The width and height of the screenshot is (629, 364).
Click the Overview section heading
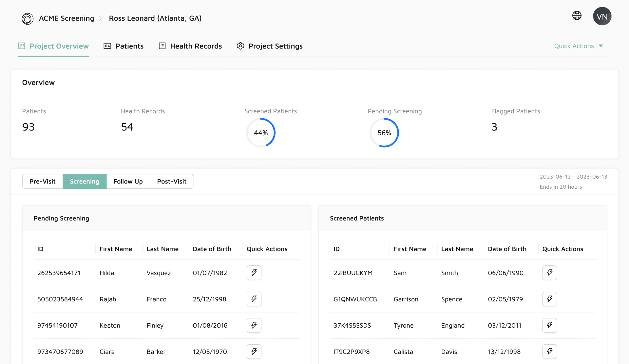tap(38, 83)
